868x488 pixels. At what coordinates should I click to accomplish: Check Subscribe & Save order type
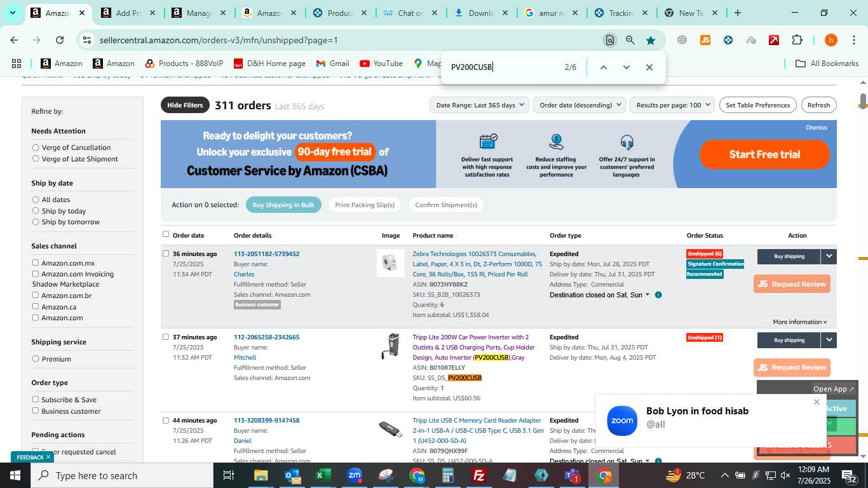point(36,399)
